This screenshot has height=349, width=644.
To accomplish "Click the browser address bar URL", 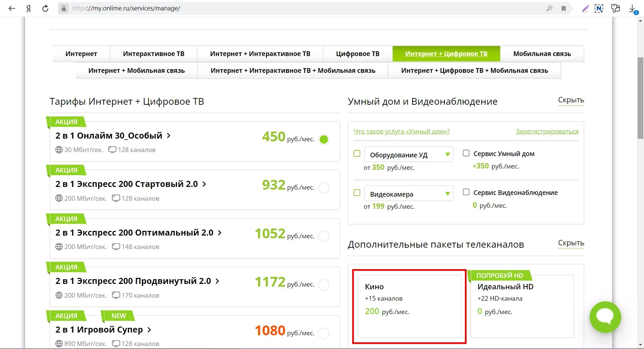I will pyautogui.click(x=126, y=8).
